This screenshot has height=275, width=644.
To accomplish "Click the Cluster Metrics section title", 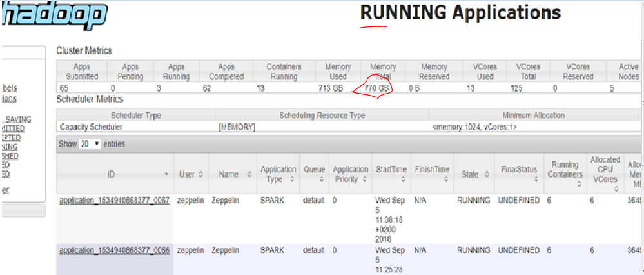I will tap(84, 51).
